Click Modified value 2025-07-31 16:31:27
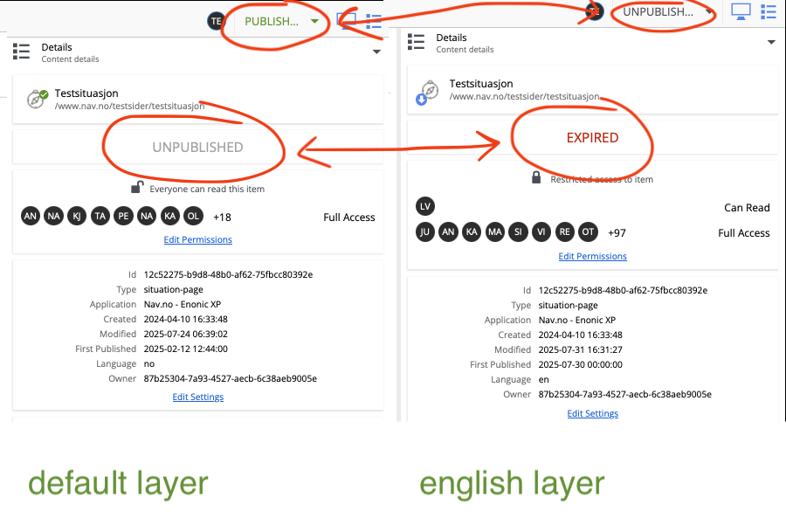 (x=581, y=349)
